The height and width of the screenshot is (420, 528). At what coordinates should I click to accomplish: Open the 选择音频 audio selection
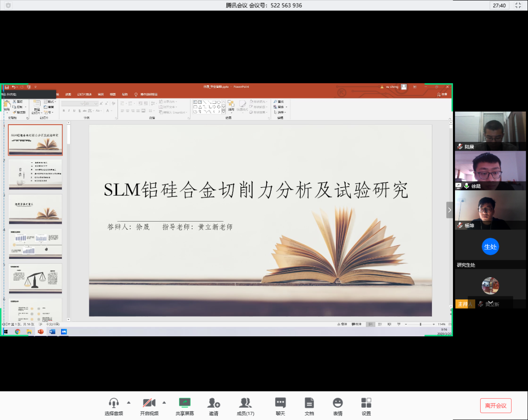(113, 406)
